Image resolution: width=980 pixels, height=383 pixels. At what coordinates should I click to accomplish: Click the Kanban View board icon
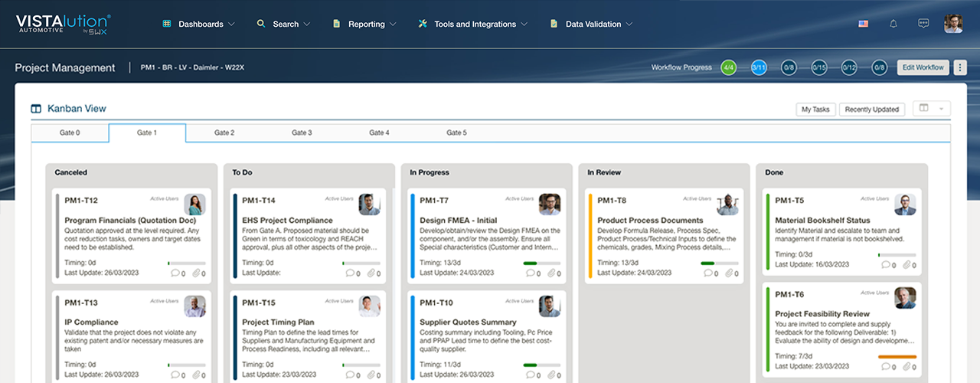36,109
